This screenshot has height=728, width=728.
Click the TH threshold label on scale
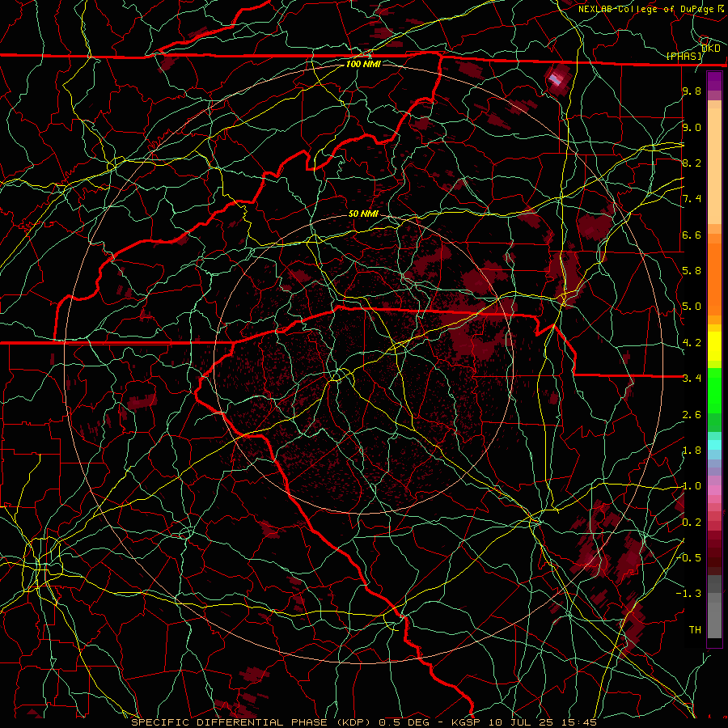coord(695,630)
